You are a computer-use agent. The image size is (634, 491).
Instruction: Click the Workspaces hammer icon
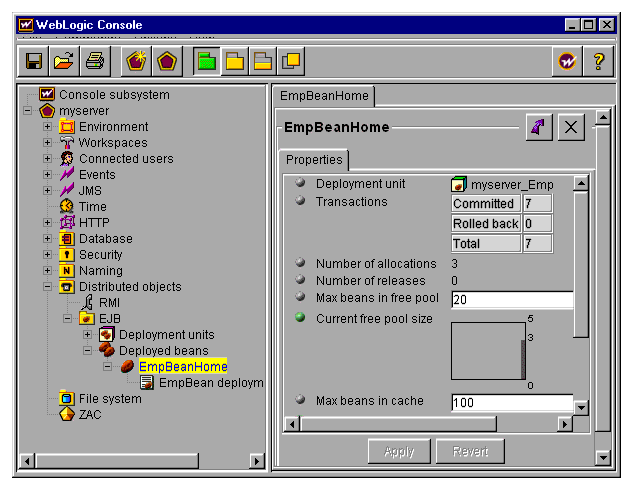click(67, 142)
